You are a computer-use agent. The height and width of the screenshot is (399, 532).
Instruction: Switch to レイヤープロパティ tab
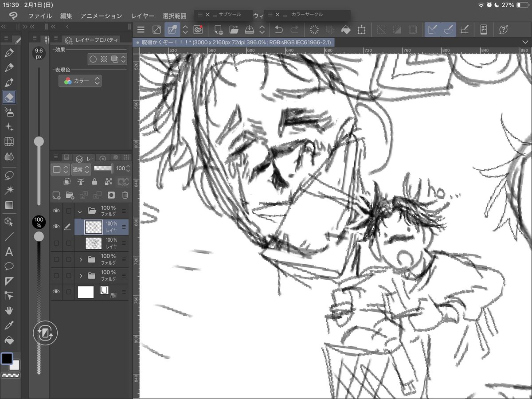[92, 40]
